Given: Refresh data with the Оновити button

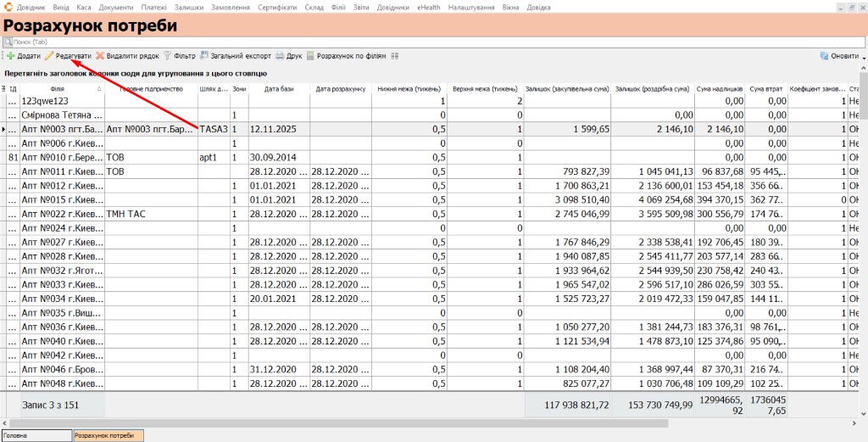Looking at the screenshot, I should click(839, 56).
